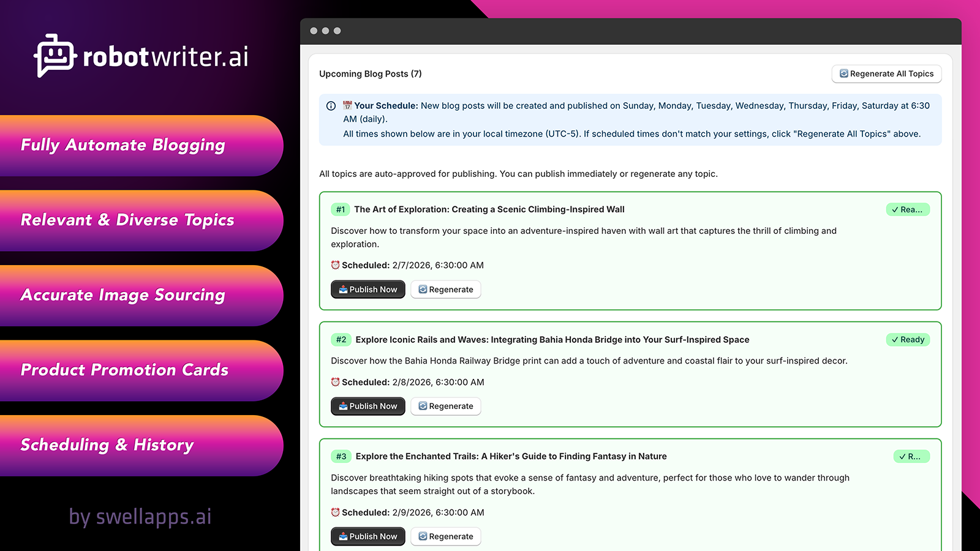Click the regenerate icon on post #1's Regenerate button

(x=423, y=289)
